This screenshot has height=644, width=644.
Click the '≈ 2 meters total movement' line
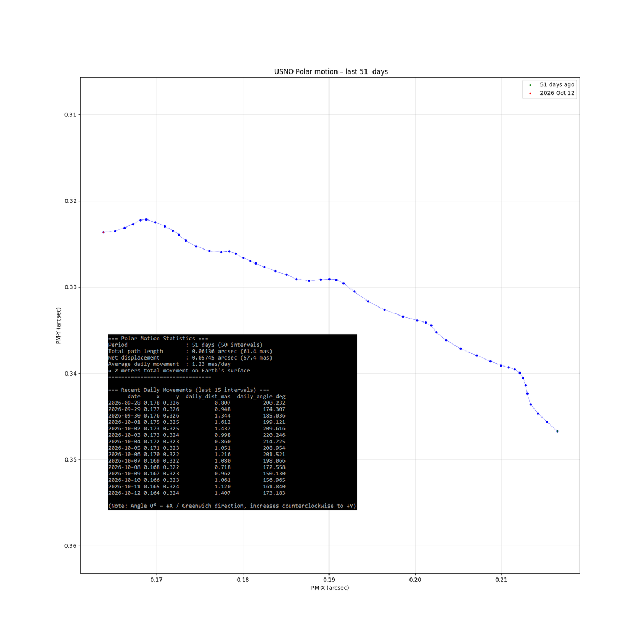click(179, 371)
